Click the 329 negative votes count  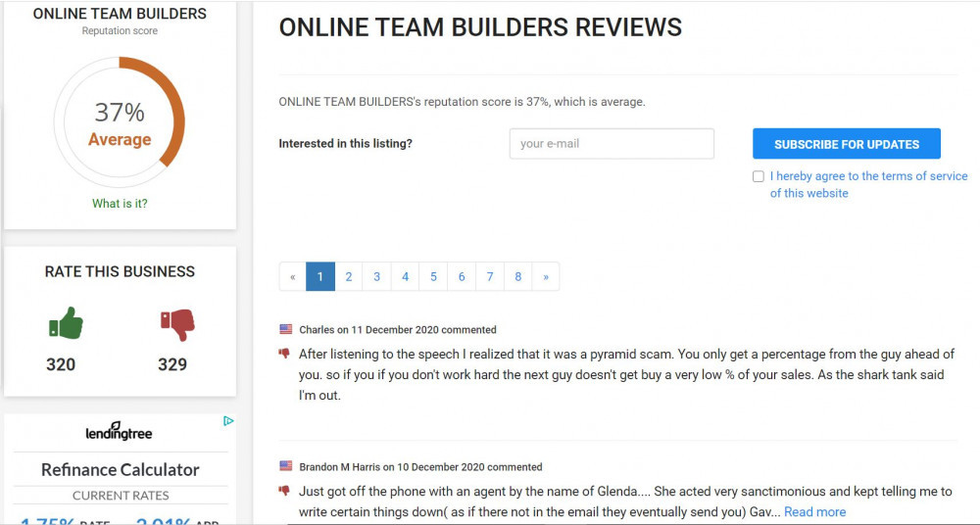[172, 365]
